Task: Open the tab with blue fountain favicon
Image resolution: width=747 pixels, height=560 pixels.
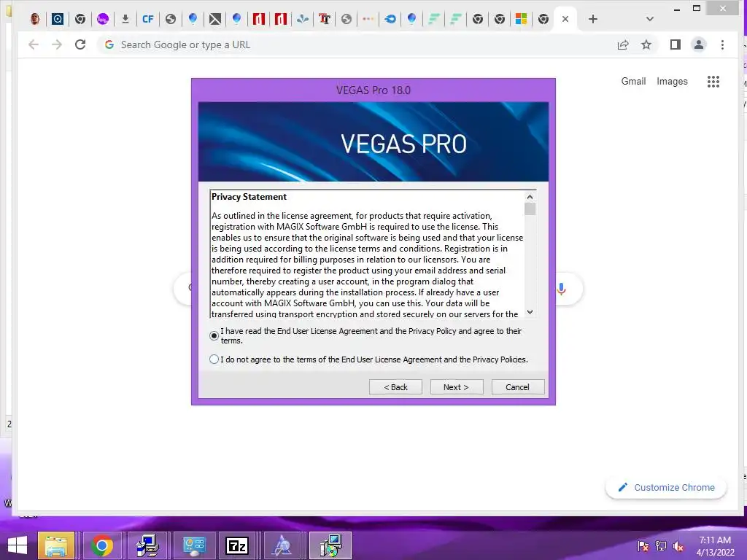Action: (302, 19)
